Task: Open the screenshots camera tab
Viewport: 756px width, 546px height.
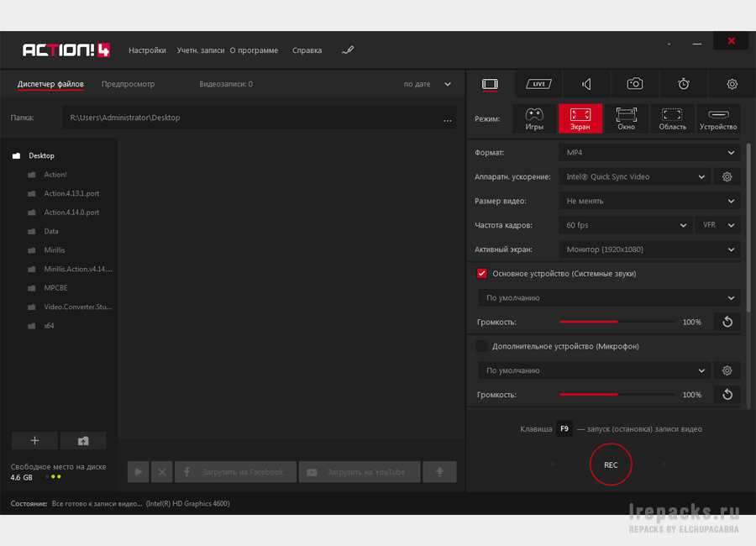Action: tap(634, 84)
